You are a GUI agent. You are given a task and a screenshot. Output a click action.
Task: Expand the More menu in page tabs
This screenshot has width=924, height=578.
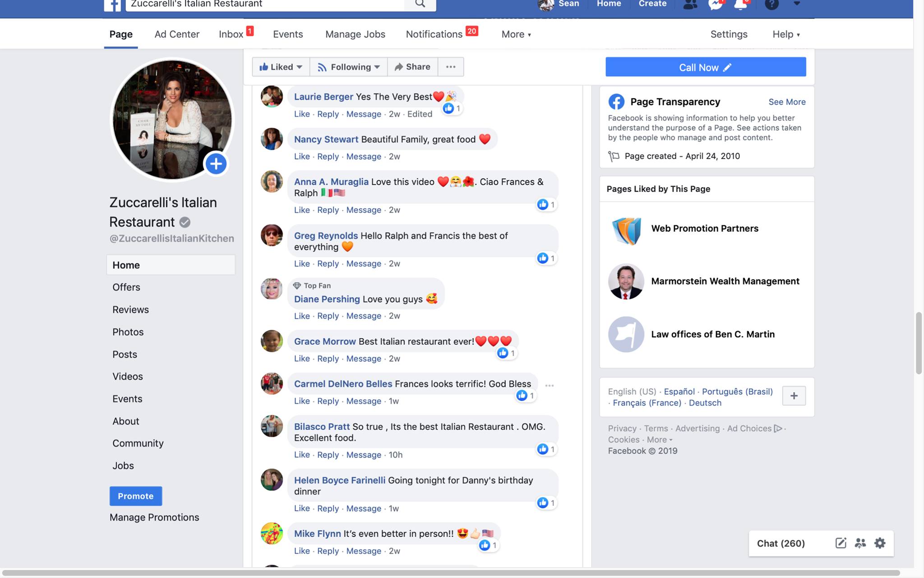[x=516, y=34]
